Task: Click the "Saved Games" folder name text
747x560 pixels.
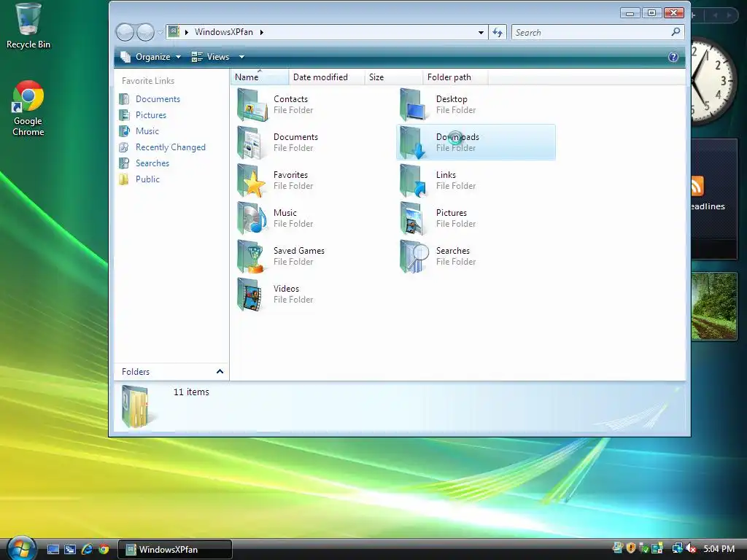Action: pyautogui.click(x=298, y=251)
